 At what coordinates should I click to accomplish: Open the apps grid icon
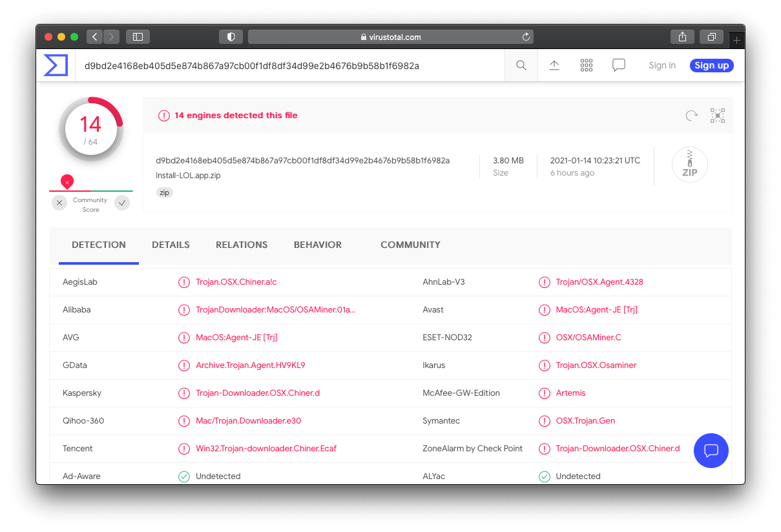click(x=587, y=65)
